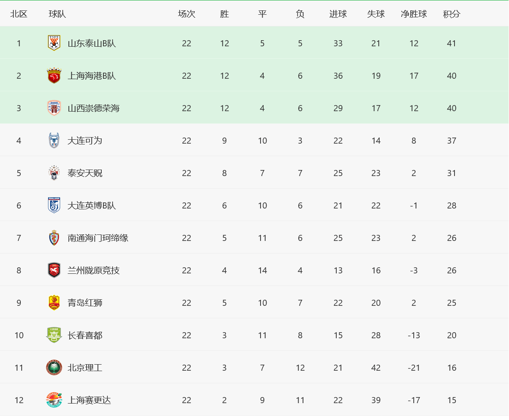Open the 青岛红狮 team name link
Viewport: 509px width, 420px height.
click(x=85, y=303)
